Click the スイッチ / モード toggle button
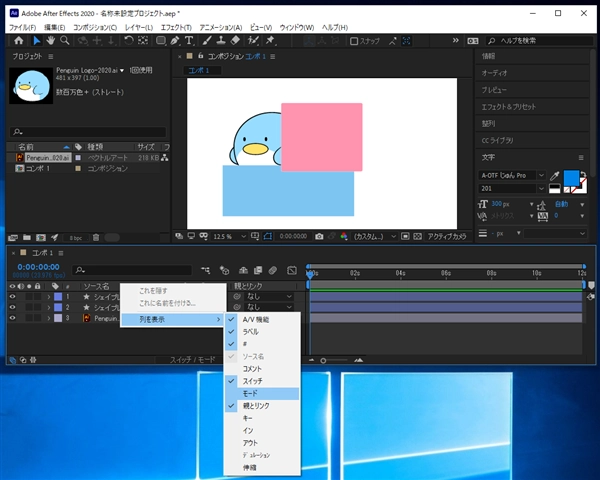 tap(192, 360)
